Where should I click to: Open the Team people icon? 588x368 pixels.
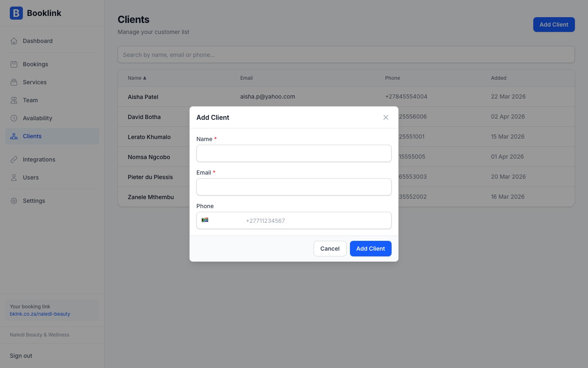(x=14, y=100)
